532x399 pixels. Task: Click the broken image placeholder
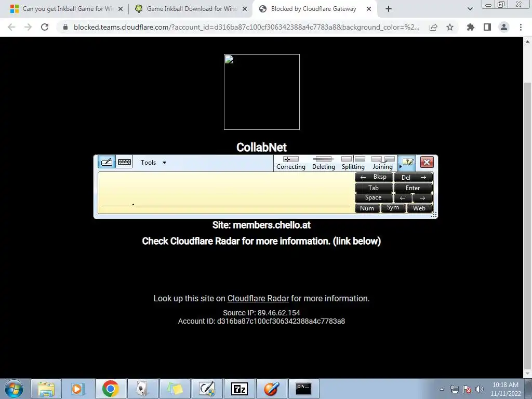point(262,92)
